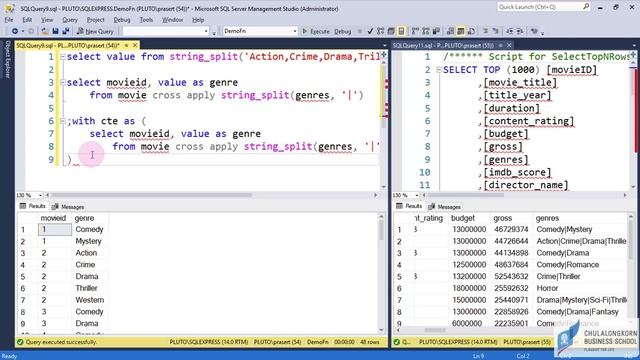The image size is (640, 360).
Task: Click the split-window handle above the left editor scrollbar
Action: 384,54
